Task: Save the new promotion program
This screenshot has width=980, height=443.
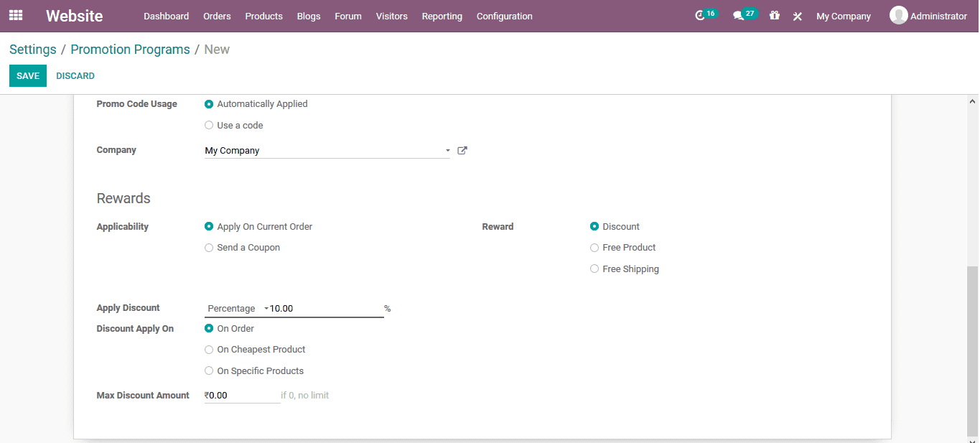Action: (x=27, y=75)
